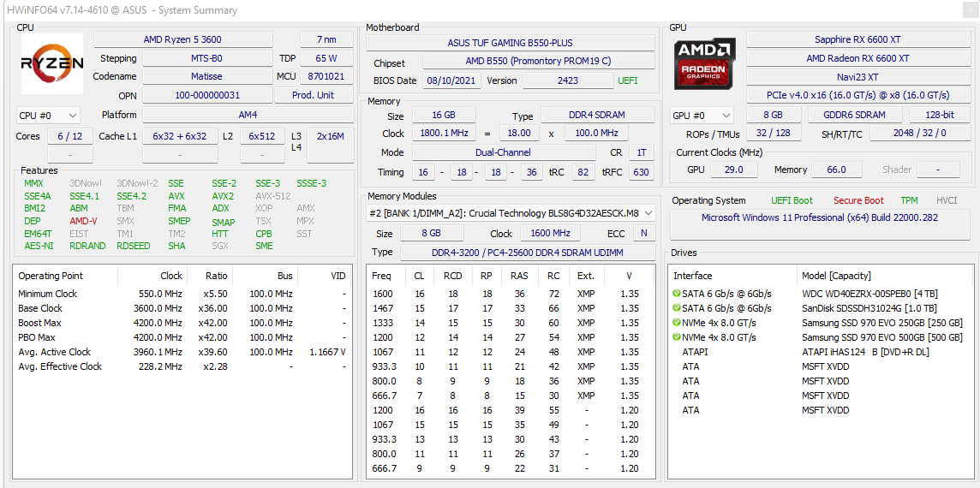Click the MTS-B0 stepping value
The width and height of the screenshot is (980, 488).
pos(206,58)
